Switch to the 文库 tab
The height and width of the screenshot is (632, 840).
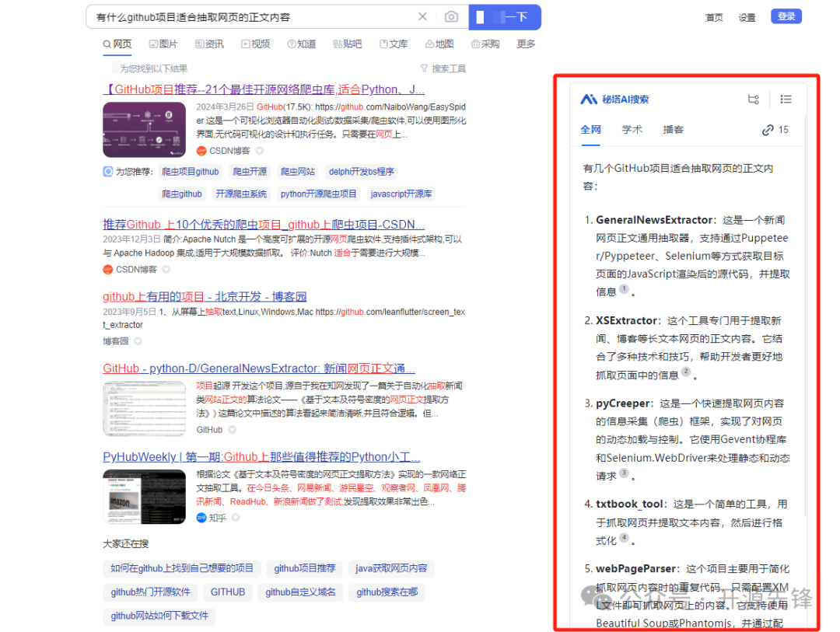pyautogui.click(x=394, y=44)
